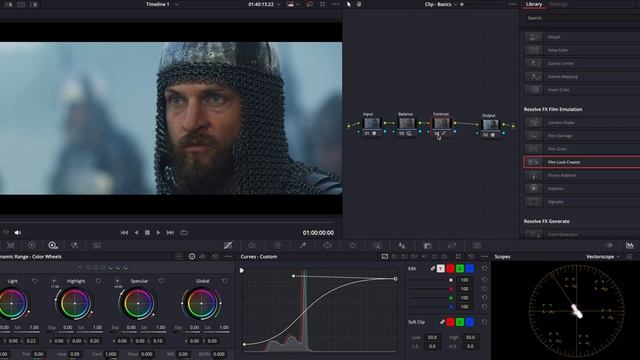Select the red Soft Clip channel
This screenshot has width=640, height=360.
(450, 322)
